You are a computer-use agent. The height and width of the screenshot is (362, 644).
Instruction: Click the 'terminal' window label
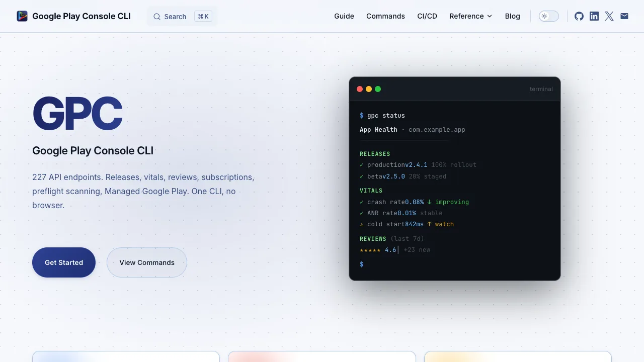[541, 89]
